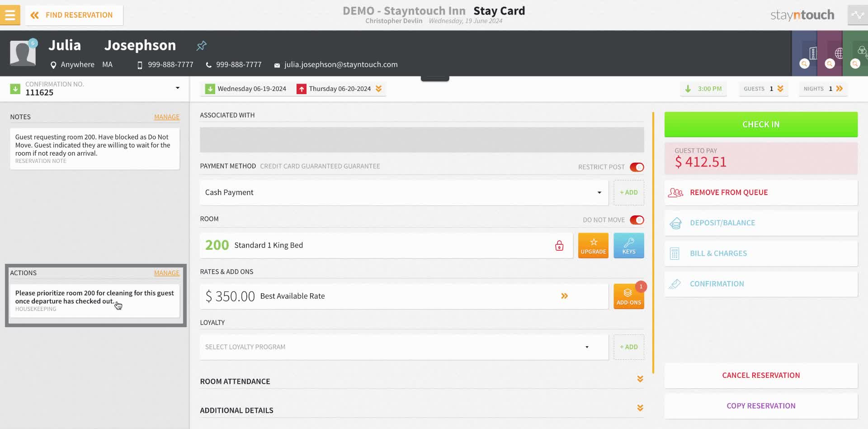This screenshot has width=868, height=429.
Task: Click confirmation status green arrow icon
Action: click(x=15, y=89)
